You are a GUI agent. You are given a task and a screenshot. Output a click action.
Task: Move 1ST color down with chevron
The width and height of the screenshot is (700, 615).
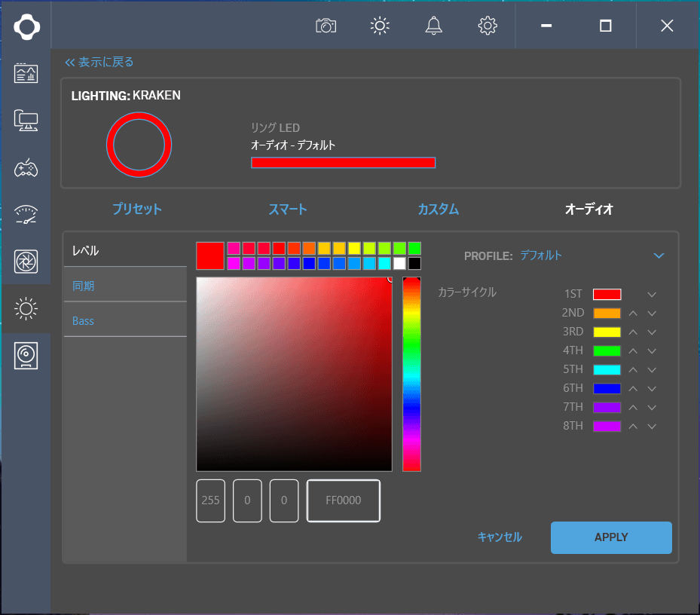tap(652, 295)
